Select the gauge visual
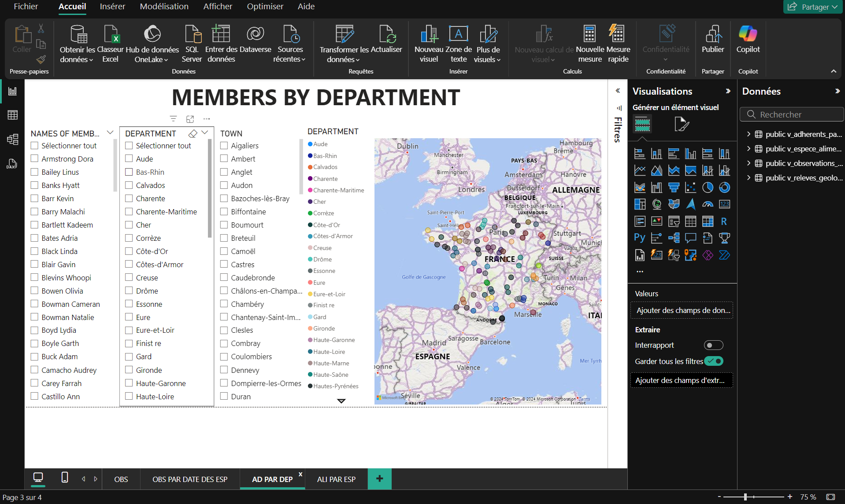Screen dimensions: 845x504 (708, 204)
